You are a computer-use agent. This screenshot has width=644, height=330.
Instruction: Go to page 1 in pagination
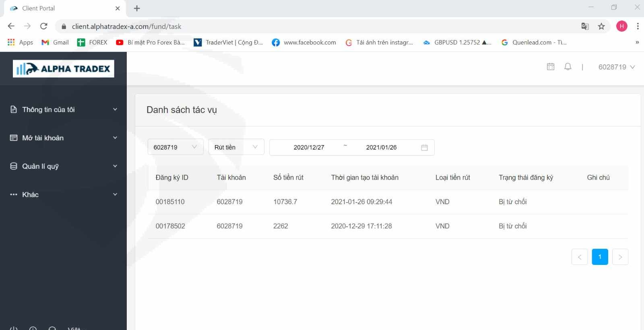coord(600,257)
